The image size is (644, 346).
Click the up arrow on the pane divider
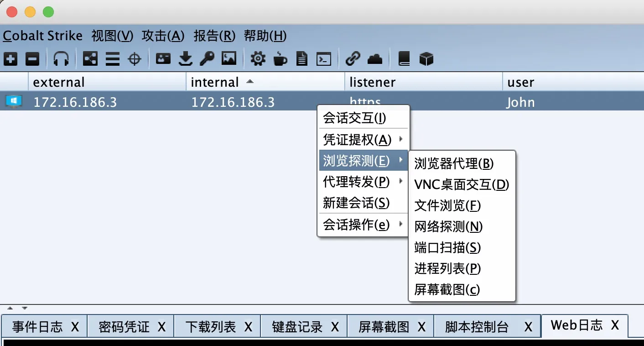coord(10,308)
